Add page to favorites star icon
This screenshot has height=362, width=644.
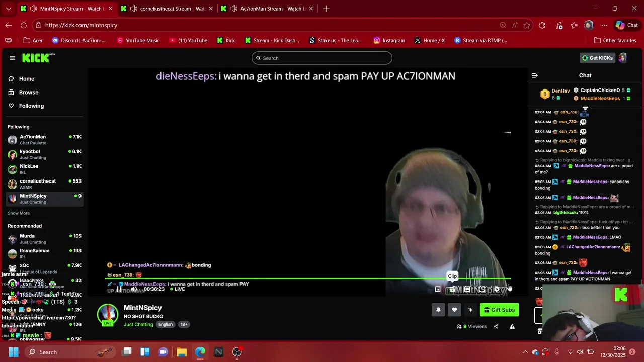[527, 25]
